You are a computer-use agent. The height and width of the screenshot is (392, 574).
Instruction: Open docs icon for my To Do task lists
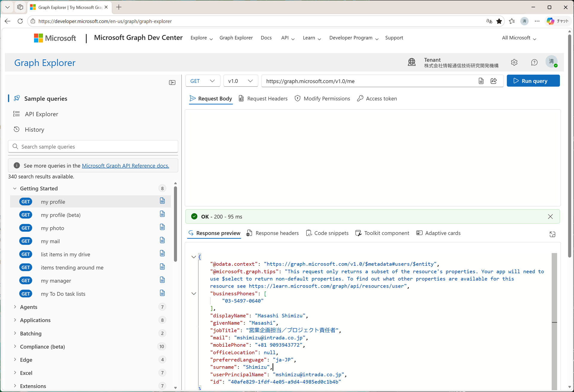(x=162, y=293)
